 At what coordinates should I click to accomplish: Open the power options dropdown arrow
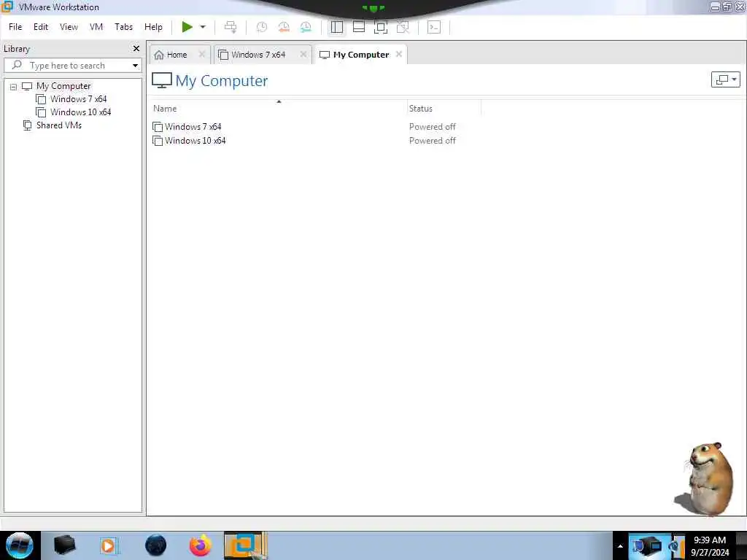[203, 27]
